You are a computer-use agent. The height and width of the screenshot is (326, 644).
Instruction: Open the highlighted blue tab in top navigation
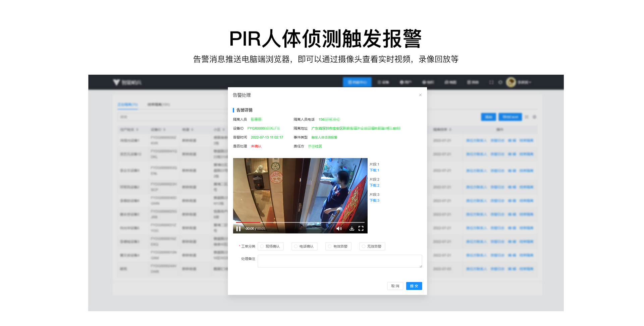coord(357,82)
